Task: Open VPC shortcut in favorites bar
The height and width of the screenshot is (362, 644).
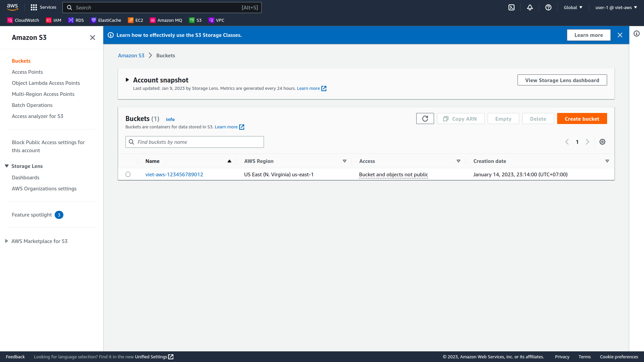Action: (216, 20)
